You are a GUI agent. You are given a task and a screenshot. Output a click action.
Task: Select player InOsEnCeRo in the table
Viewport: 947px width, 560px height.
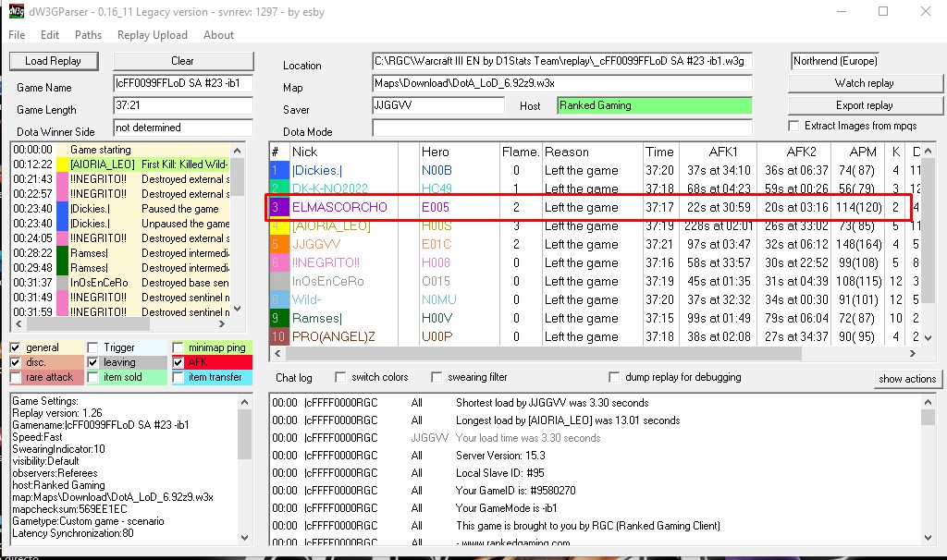point(328,281)
